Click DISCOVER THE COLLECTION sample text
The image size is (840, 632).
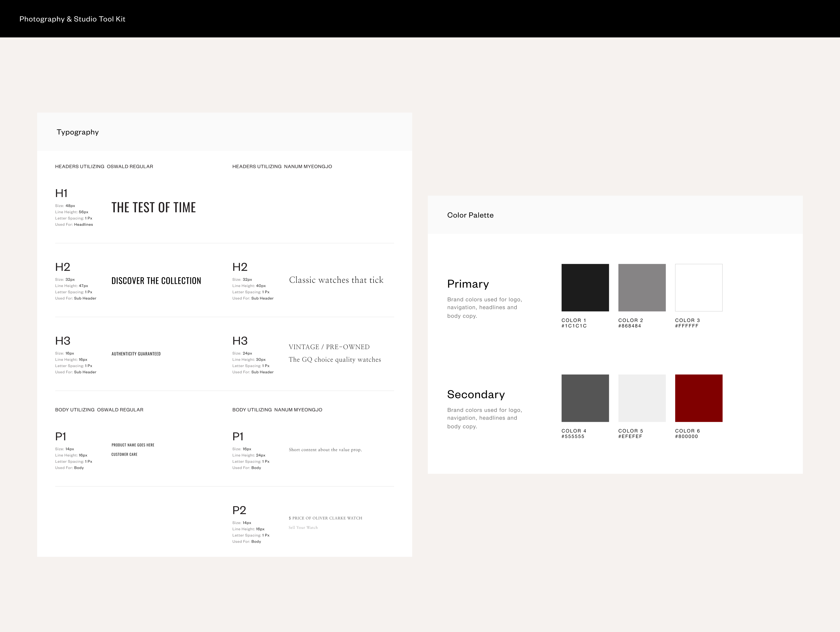coord(156,281)
